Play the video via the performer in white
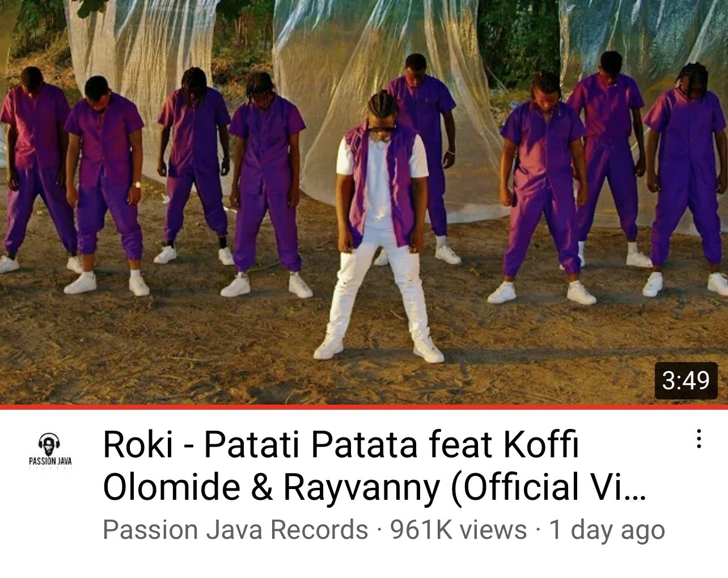The height and width of the screenshot is (578, 728). point(383,227)
